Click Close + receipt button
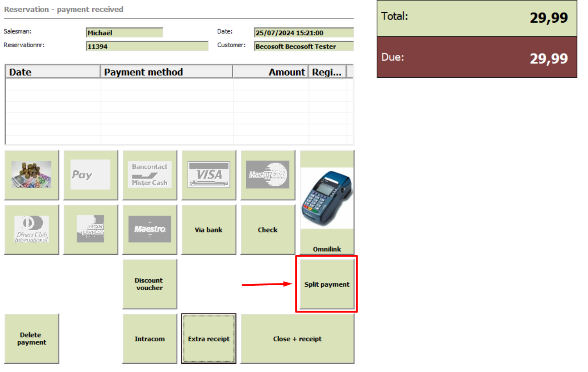The width and height of the screenshot is (588, 372). pos(298,338)
